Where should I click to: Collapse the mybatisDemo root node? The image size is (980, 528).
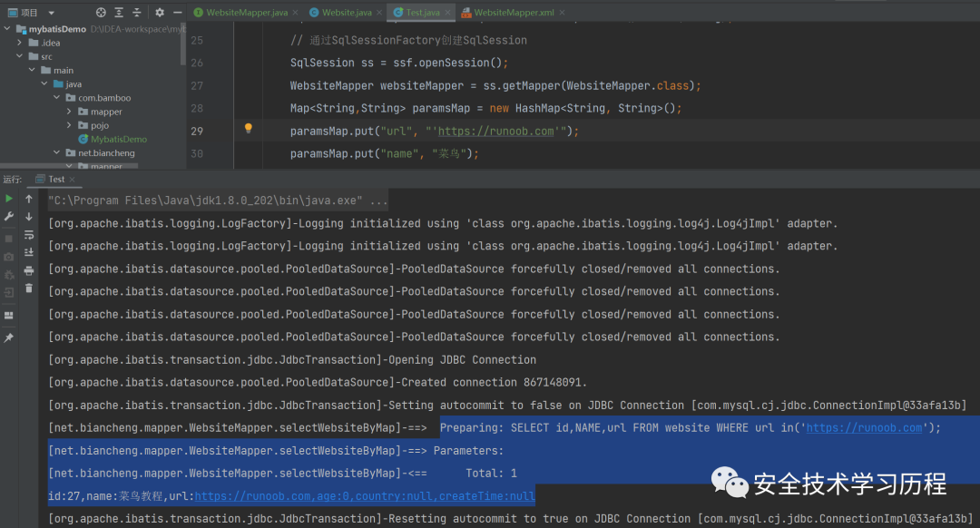[x=7, y=28]
